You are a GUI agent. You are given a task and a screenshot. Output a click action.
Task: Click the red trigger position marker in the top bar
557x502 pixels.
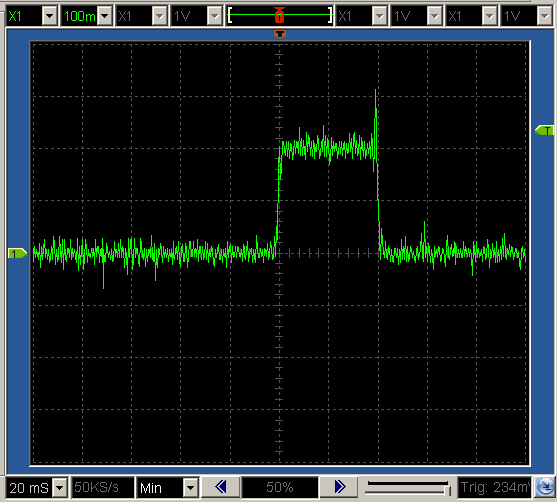point(280,15)
